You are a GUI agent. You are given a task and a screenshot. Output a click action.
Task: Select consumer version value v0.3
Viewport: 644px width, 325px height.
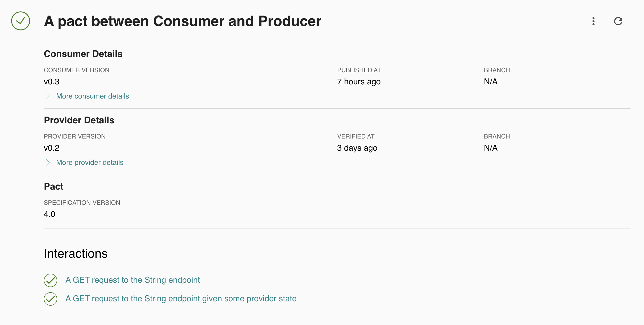(x=52, y=82)
